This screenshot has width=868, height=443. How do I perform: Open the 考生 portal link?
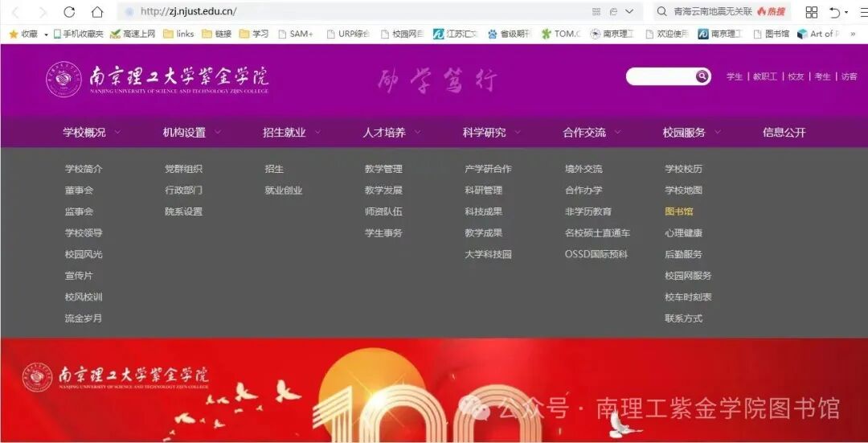click(822, 77)
